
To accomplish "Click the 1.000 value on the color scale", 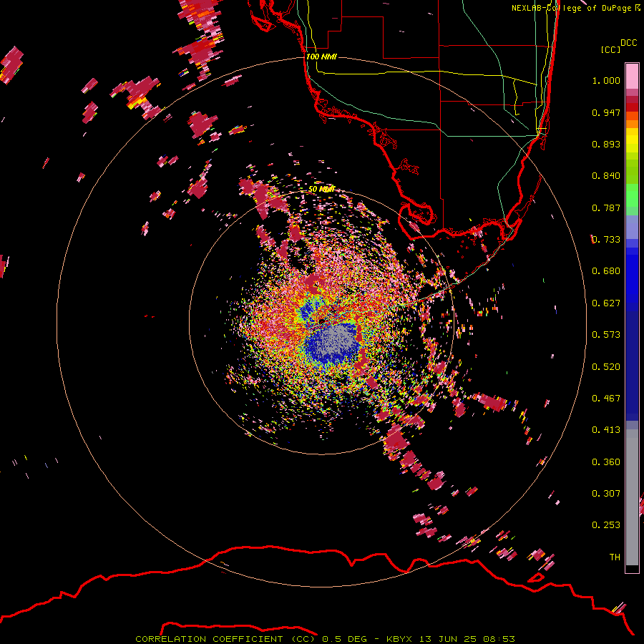I will 606,80.
